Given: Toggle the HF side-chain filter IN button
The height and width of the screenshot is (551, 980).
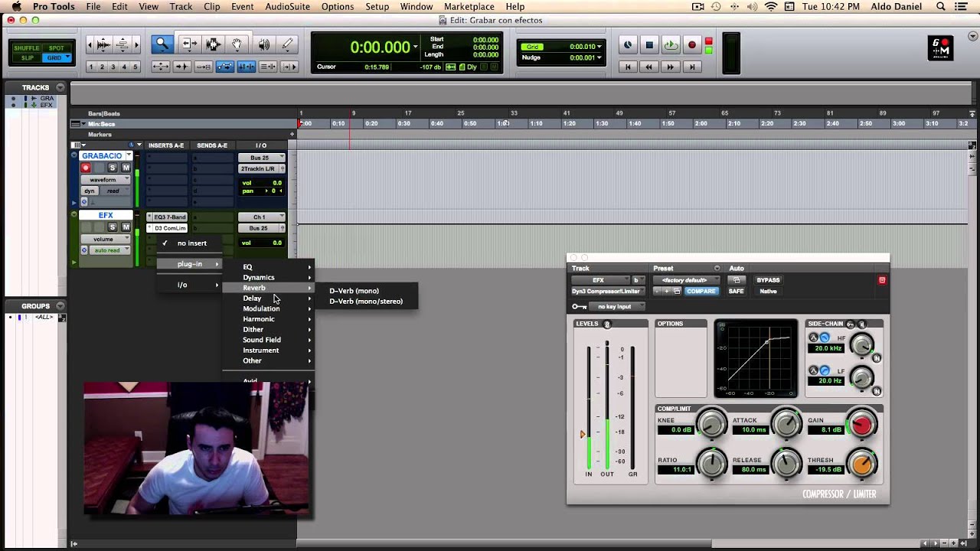Looking at the screenshot, I should (876, 357).
